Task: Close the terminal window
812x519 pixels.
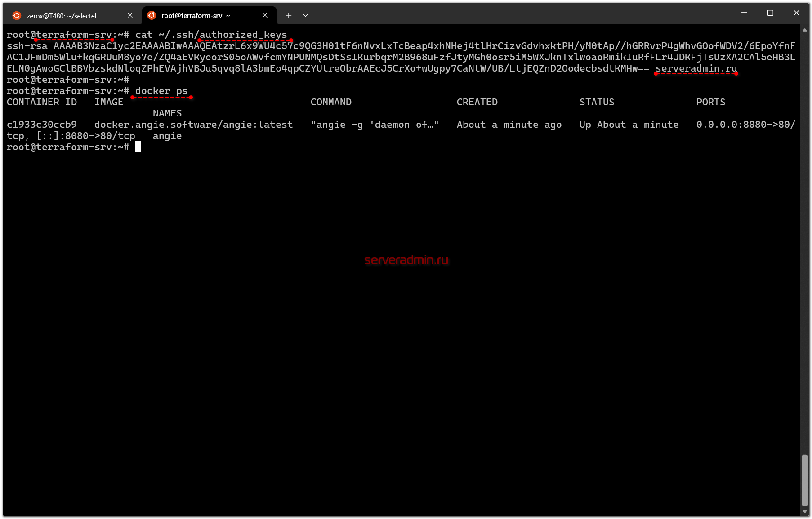Action: click(x=796, y=13)
